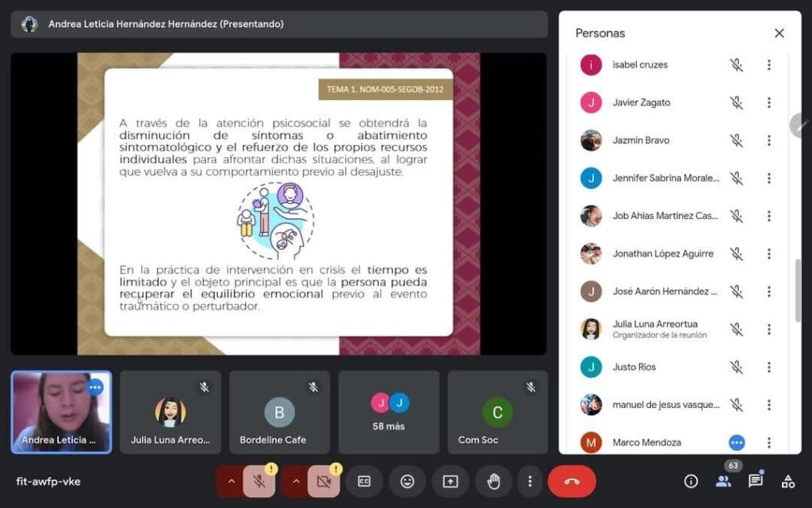Click the 58 más participants tile

(x=389, y=412)
